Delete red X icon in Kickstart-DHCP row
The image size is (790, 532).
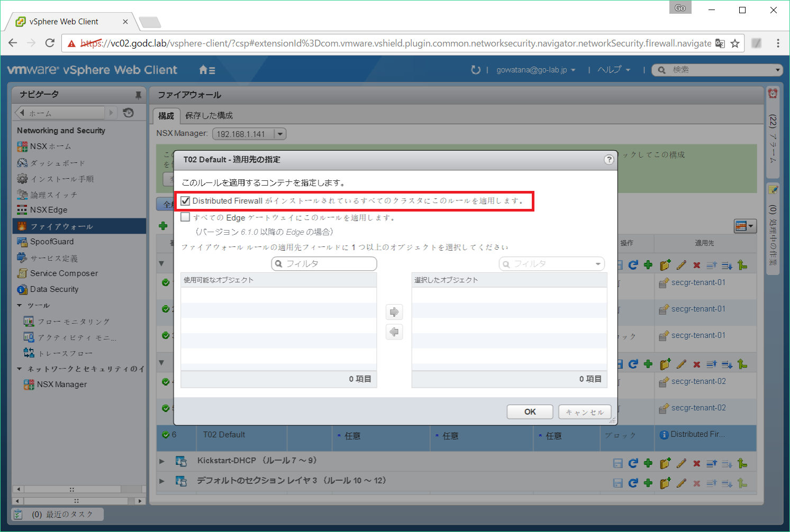[x=697, y=464]
